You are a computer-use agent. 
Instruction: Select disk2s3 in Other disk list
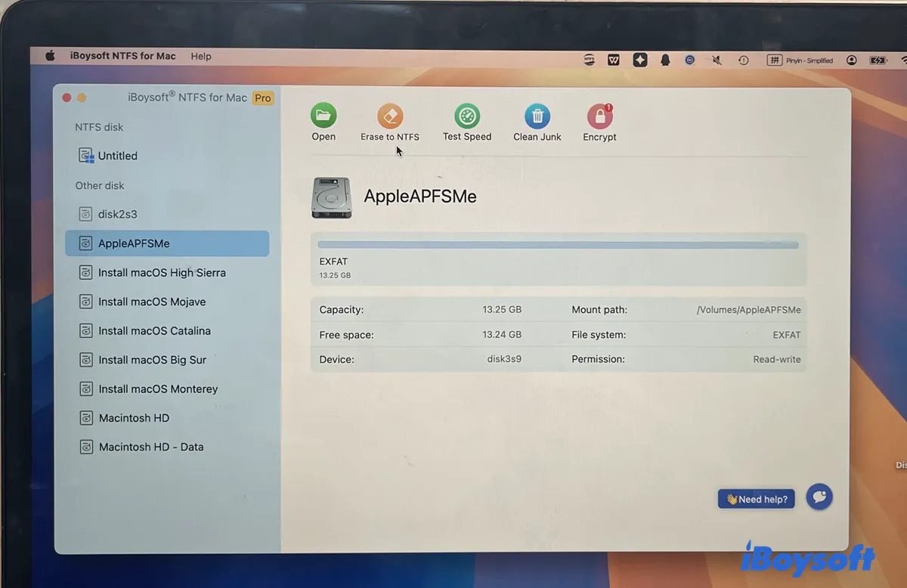[x=109, y=214]
